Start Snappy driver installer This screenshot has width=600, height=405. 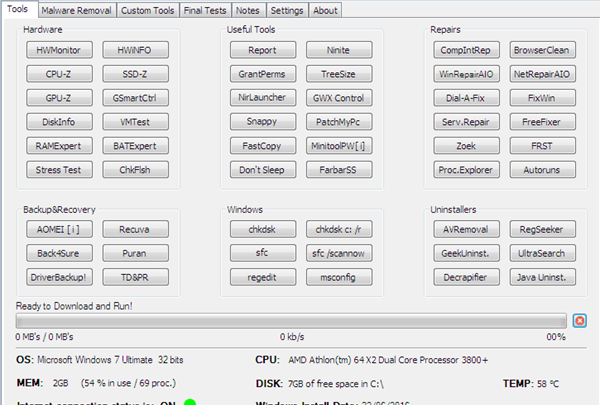click(x=263, y=122)
